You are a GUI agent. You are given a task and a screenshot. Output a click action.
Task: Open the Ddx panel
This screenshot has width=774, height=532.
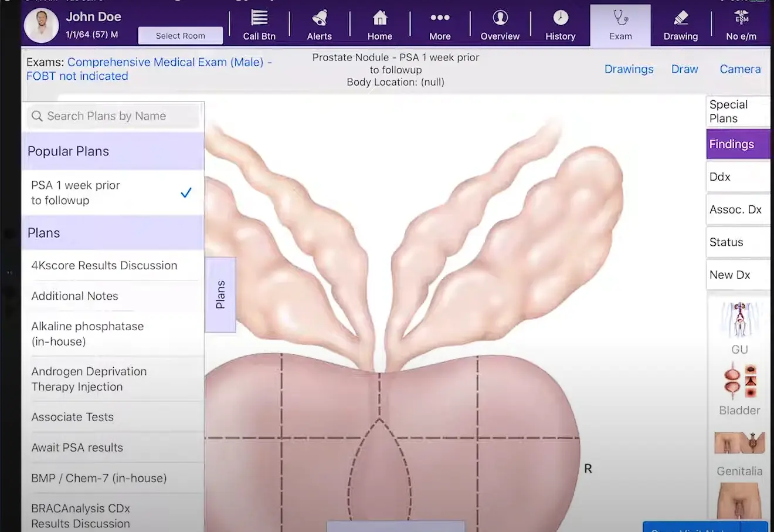[x=736, y=177]
